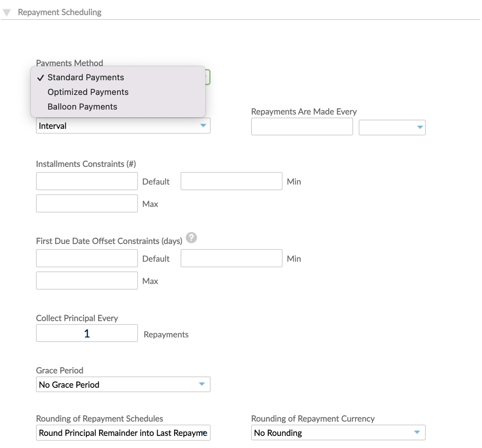Select the Installments Constraints Max field
This screenshot has height=448, width=482.
pyautogui.click(x=86, y=203)
